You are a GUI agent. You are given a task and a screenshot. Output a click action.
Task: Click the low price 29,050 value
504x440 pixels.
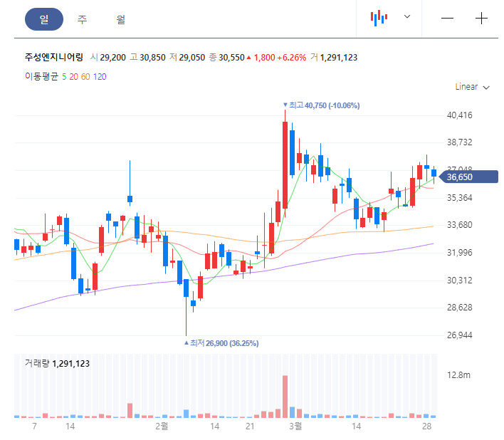point(192,58)
